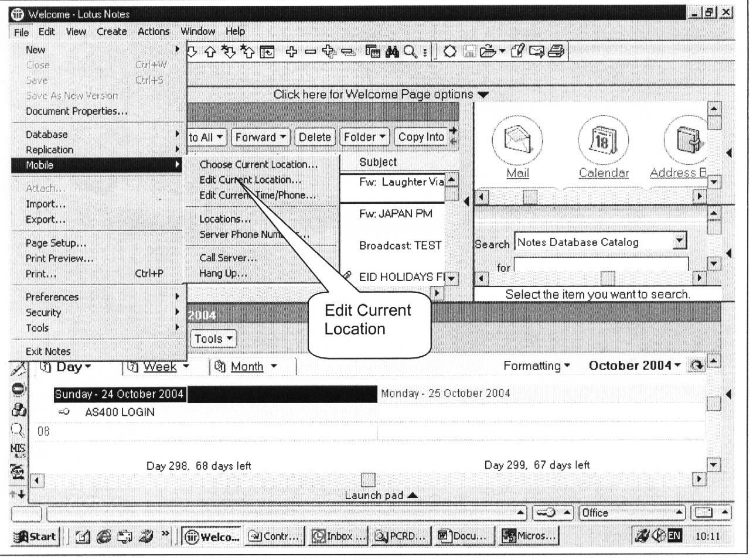Click the Print toolbar icon
The width and height of the screenshot is (753, 560).
[x=557, y=51]
